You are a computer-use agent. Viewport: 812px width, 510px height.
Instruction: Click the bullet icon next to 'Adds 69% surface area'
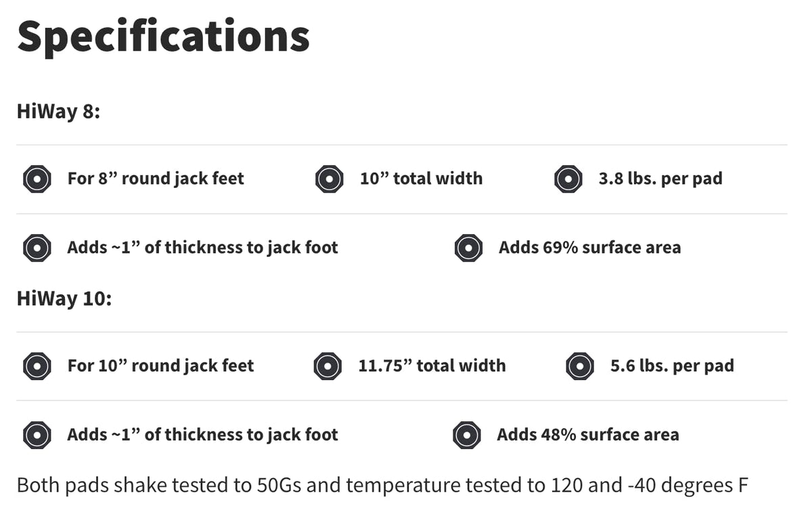(468, 248)
